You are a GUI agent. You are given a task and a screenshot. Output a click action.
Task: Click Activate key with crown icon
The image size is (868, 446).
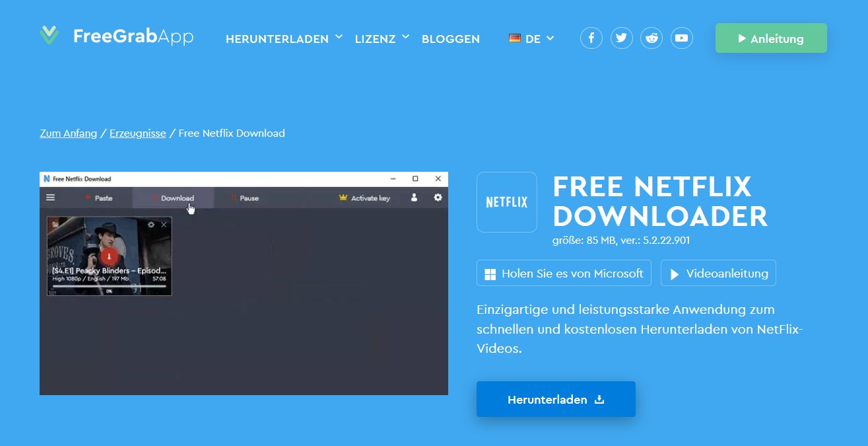(364, 198)
